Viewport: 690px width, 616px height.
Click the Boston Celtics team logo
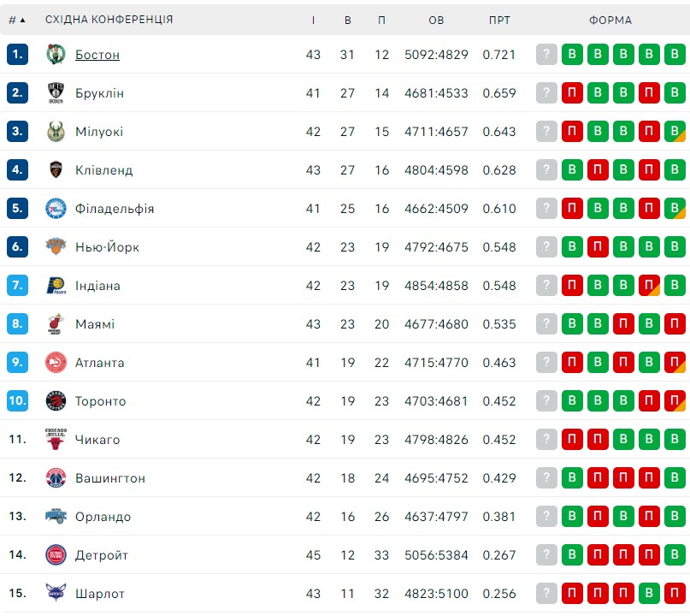coord(56,55)
